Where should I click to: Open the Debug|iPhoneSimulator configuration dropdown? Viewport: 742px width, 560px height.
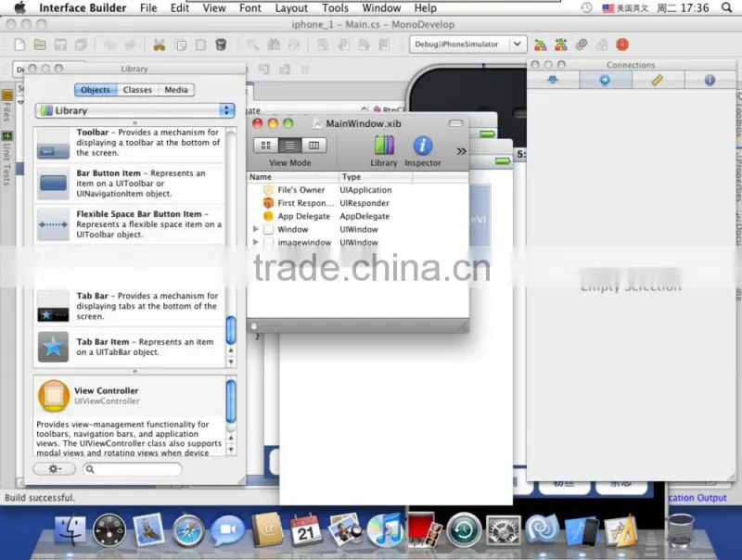467,45
